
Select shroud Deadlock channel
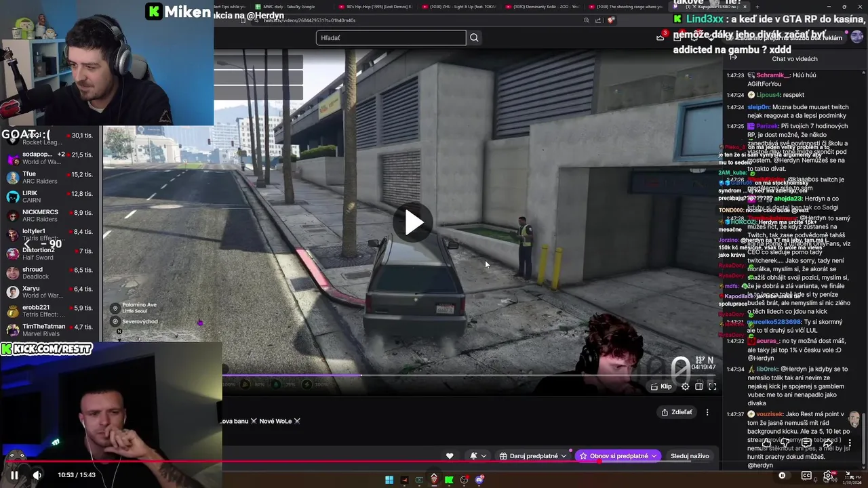point(51,272)
